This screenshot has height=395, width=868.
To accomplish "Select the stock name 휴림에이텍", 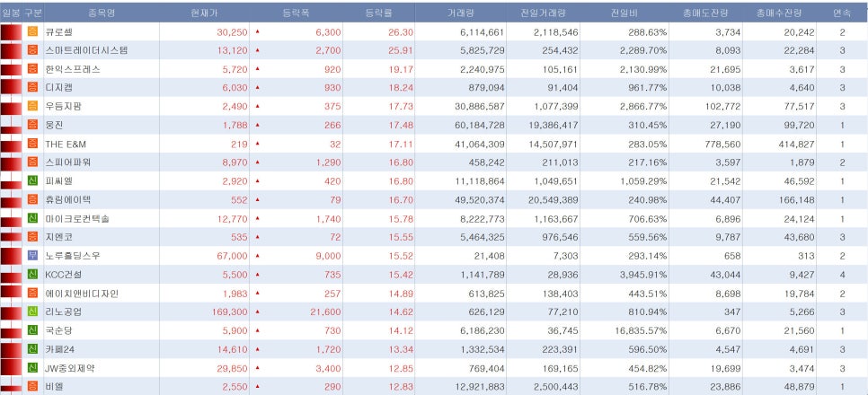I will (x=68, y=199).
